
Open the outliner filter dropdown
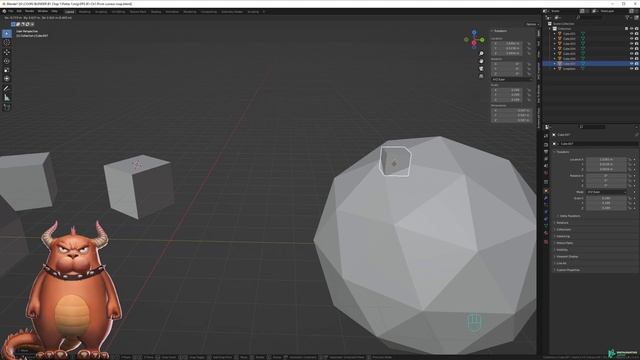(629, 18)
